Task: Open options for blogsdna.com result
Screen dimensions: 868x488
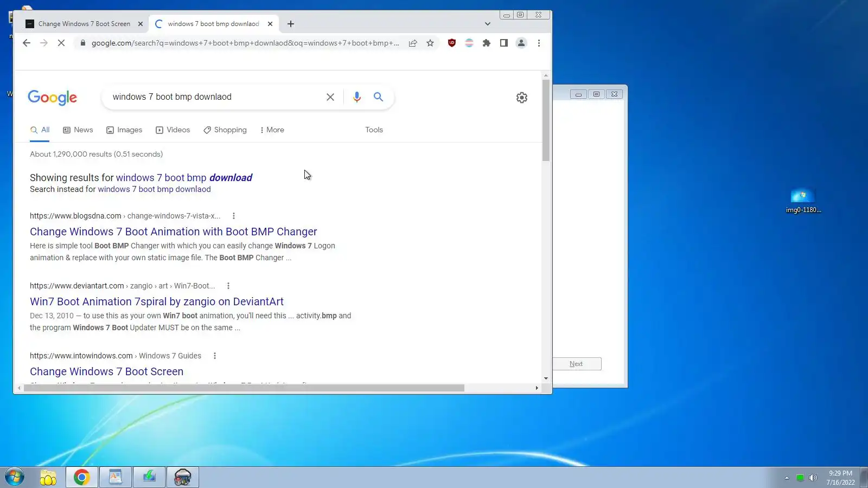Action: [x=234, y=216]
